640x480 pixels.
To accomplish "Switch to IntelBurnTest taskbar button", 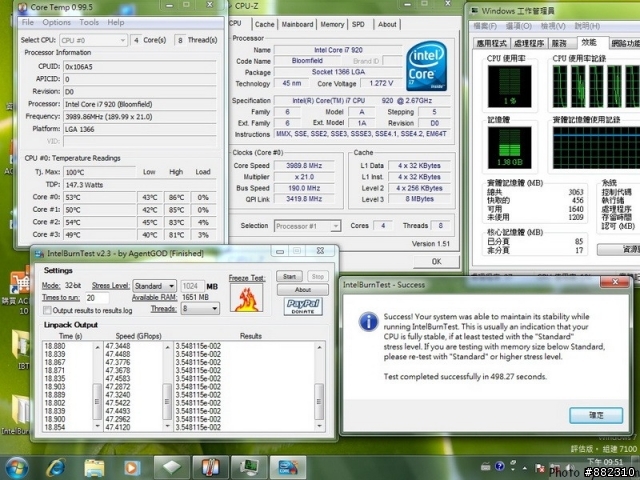I will point(288,467).
